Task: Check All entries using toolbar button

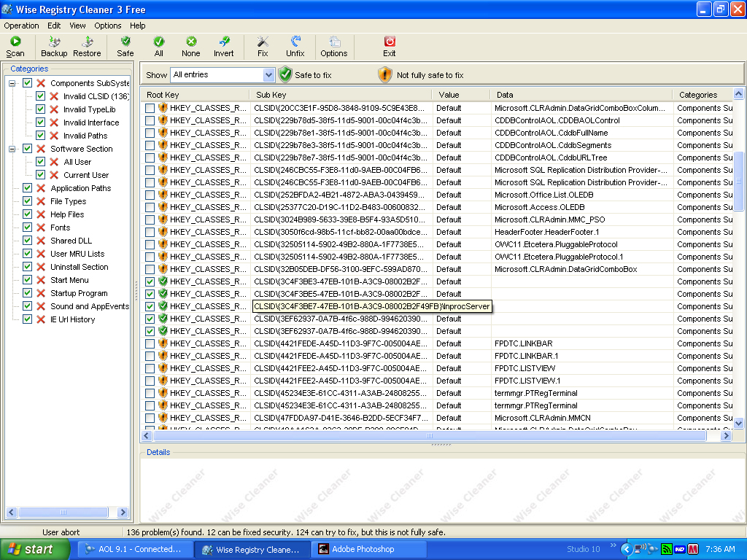Action: coord(158,47)
